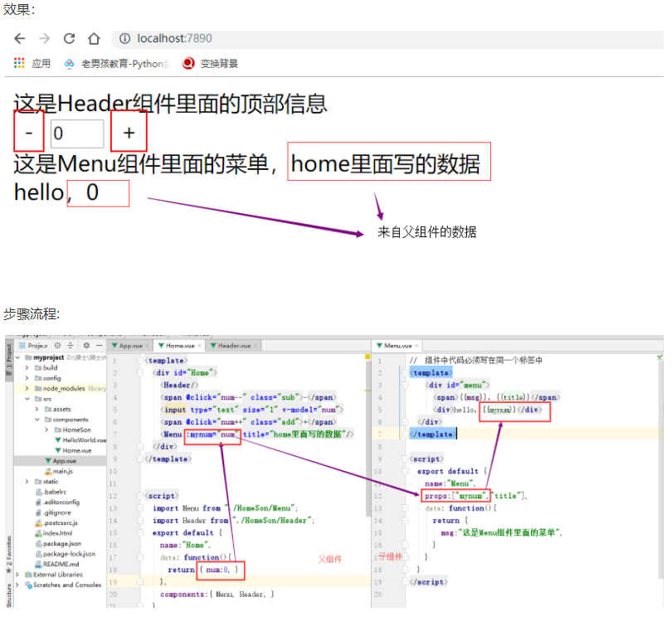
Task: Click the localhost:7890 address bar
Action: click(x=388, y=39)
